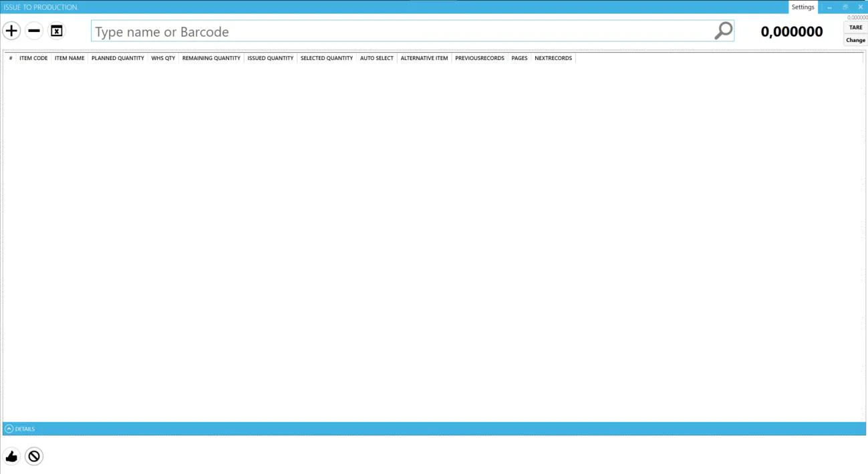The height and width of the screenshot is (474, 868).
Task: Sort by Item Code column header
Action: pyautogui.click(x=33, y=58)
